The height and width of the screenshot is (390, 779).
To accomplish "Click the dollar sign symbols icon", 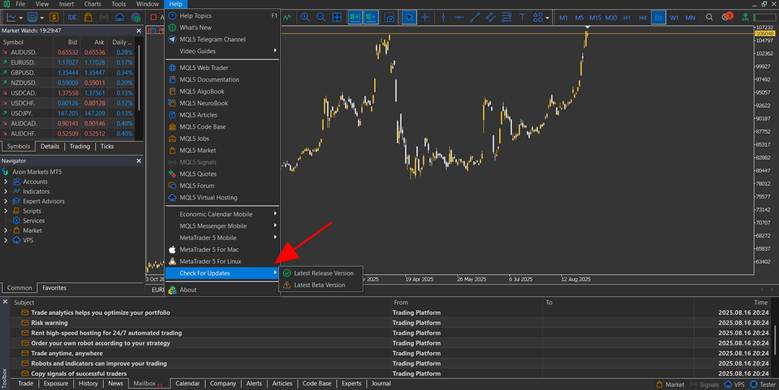I will pos(54,17).
